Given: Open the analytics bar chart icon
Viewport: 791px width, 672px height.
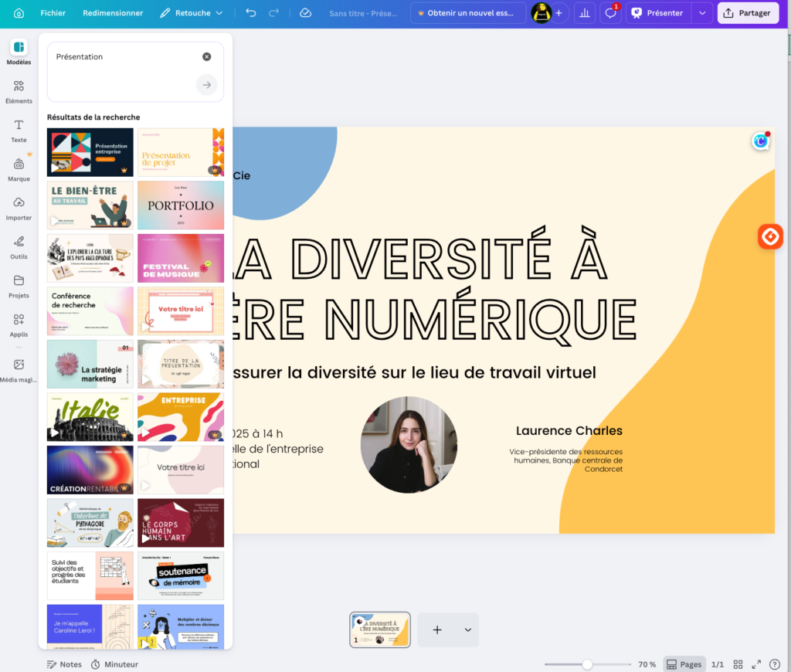Looking at the screenshot, I should coord(585,13).
